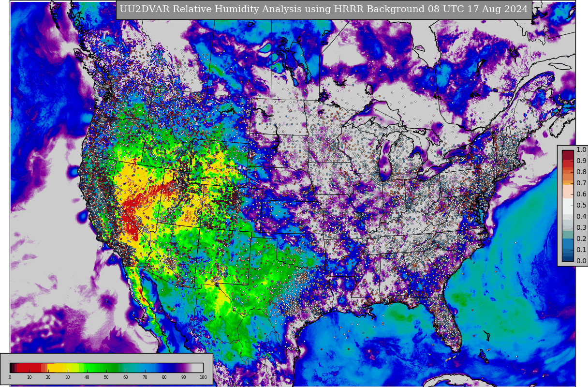
Task: Click the red band of the horizontal humidity colorbar
Action: coord(29,368)
